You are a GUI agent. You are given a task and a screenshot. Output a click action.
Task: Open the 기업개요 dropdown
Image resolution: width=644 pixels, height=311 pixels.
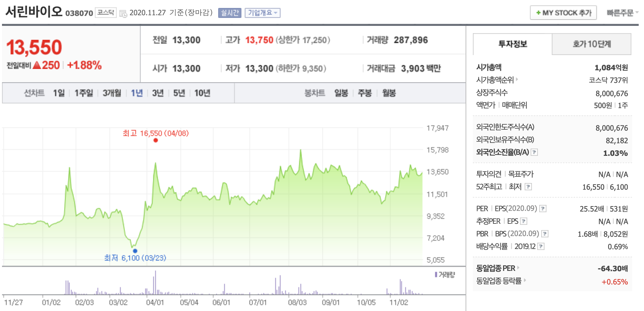coord(263,13)
